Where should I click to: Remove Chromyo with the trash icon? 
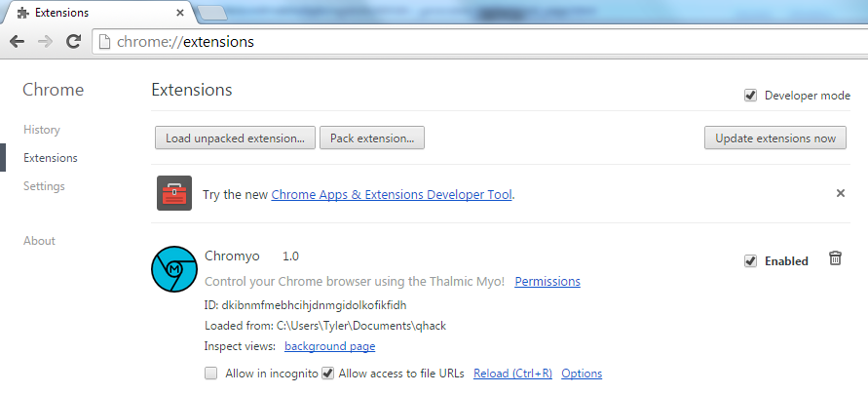point(835,258)
